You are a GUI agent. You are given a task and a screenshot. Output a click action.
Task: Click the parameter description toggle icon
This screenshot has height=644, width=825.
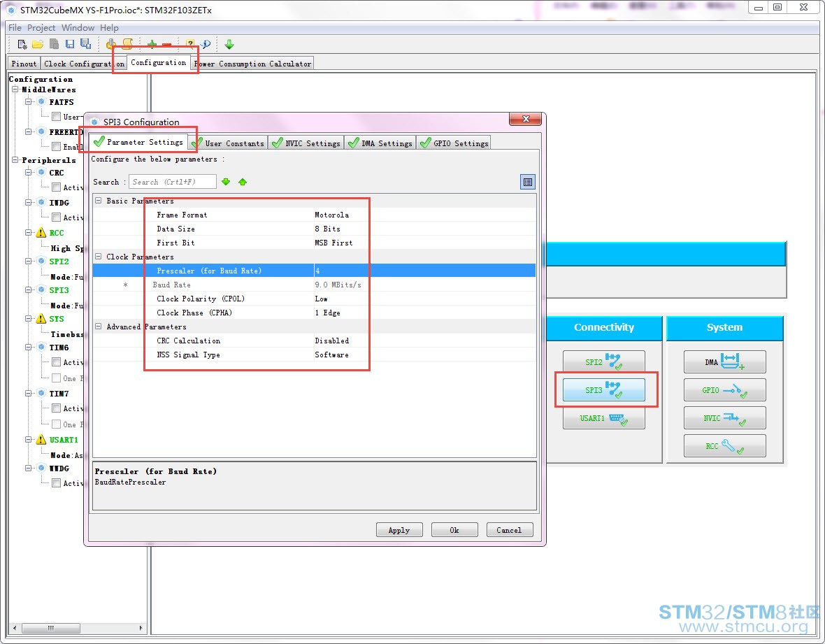click(x=528, y=182)
